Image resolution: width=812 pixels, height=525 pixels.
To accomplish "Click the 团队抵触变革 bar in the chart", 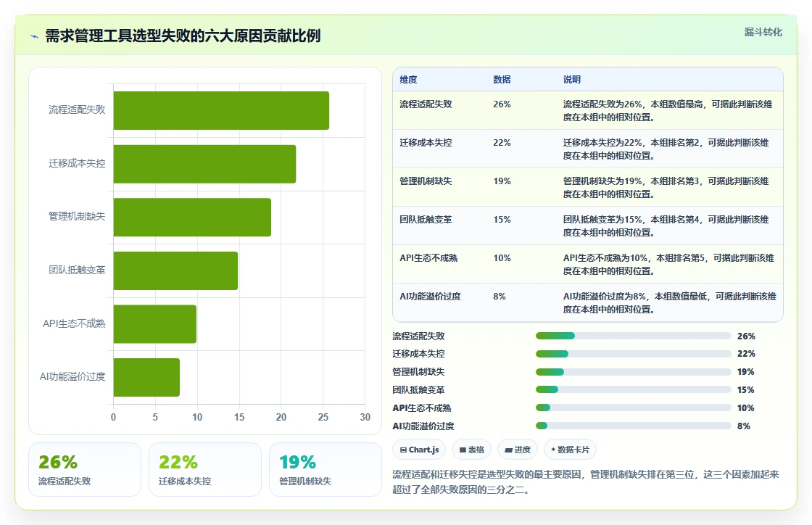I will (x=175, y=270).
